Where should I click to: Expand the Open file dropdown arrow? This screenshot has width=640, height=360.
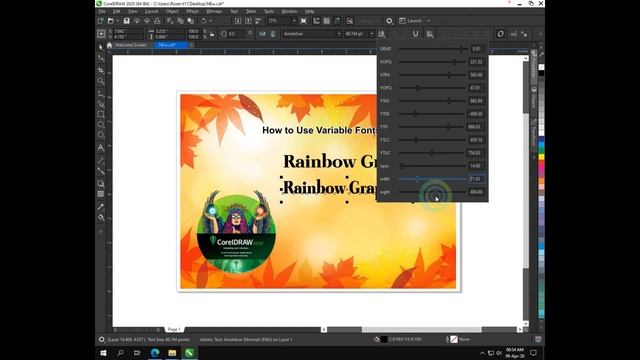click(118, 21)
